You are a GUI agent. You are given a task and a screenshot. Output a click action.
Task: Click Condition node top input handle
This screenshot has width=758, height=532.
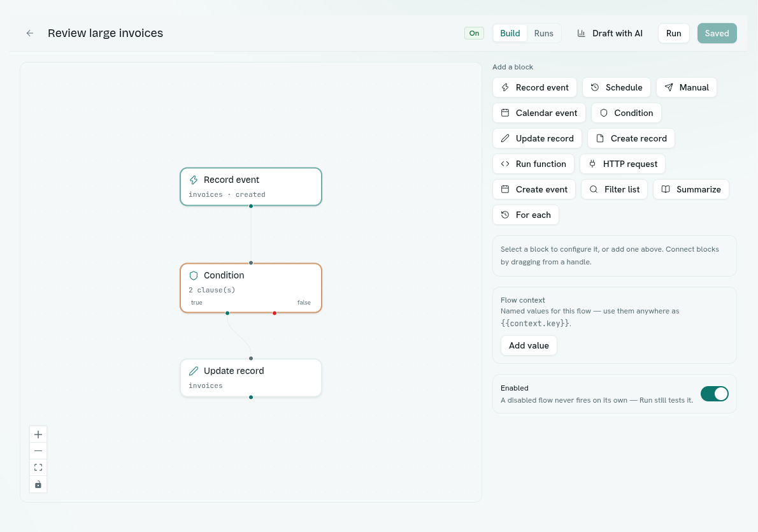251,262
